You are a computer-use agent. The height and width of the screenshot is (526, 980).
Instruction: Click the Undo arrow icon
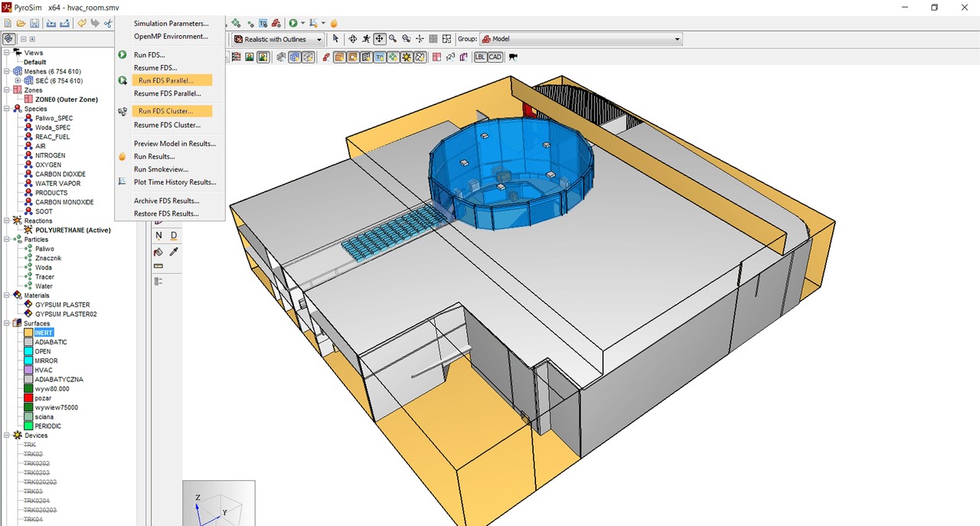pos(81,23)
